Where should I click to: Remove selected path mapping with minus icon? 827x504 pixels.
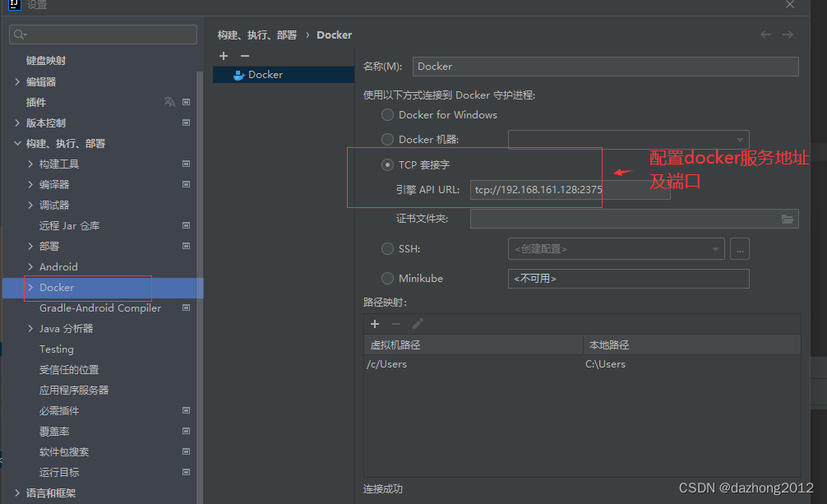point(396,324)
